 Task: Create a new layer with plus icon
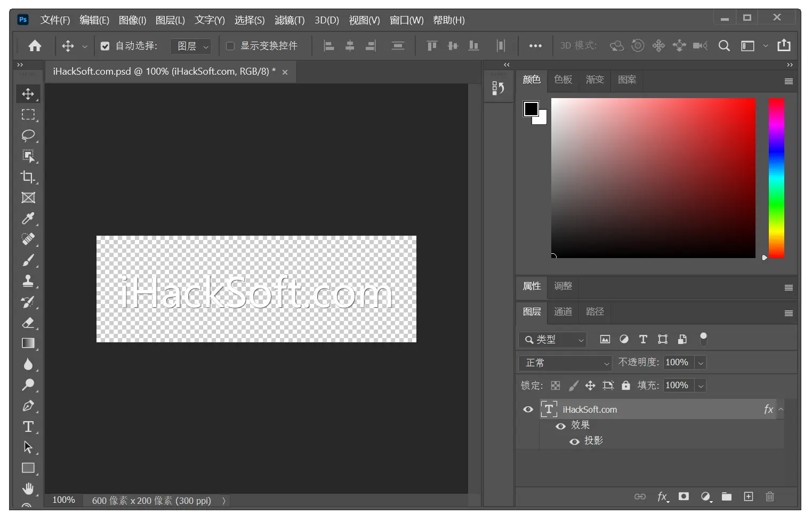coord(749,496)
